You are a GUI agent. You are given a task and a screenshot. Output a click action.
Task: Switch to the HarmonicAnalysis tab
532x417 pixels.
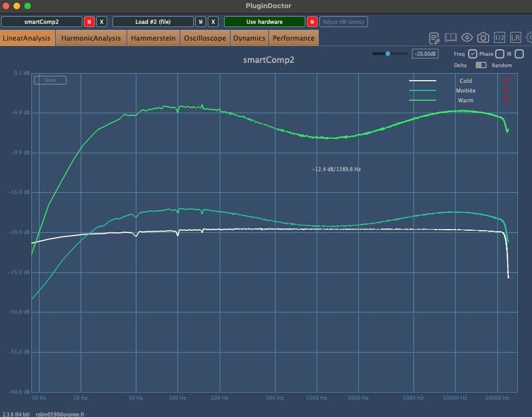[x=91, y=38]
